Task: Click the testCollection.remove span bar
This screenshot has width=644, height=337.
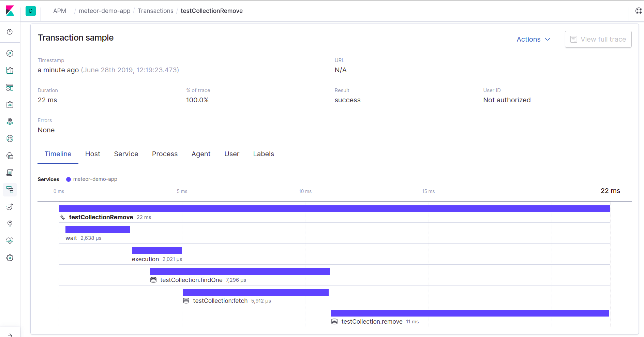Action: tap(470, 313)
